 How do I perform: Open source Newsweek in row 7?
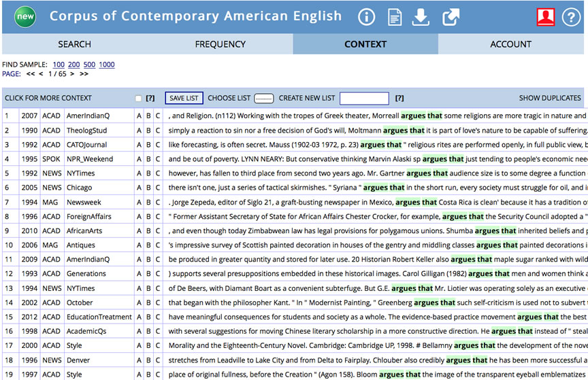pos(84,203)
